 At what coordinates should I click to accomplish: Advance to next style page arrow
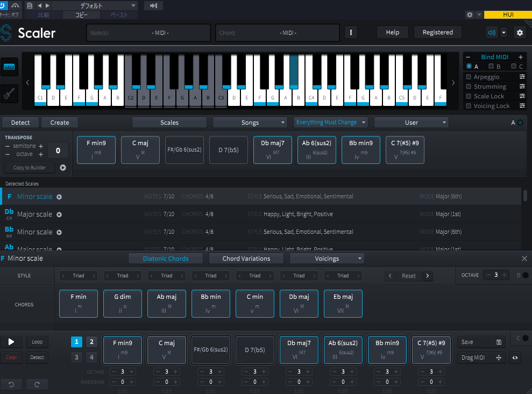coord(428,276)
